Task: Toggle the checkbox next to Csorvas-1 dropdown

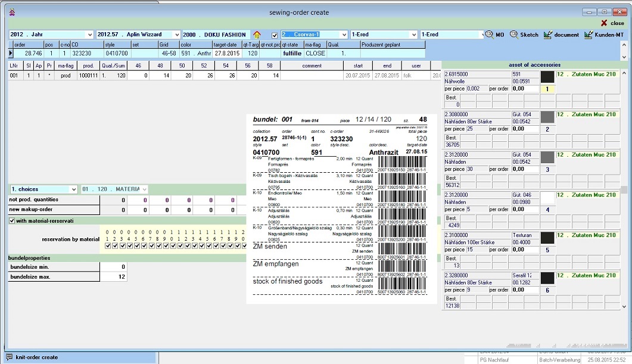Action: 274,35
